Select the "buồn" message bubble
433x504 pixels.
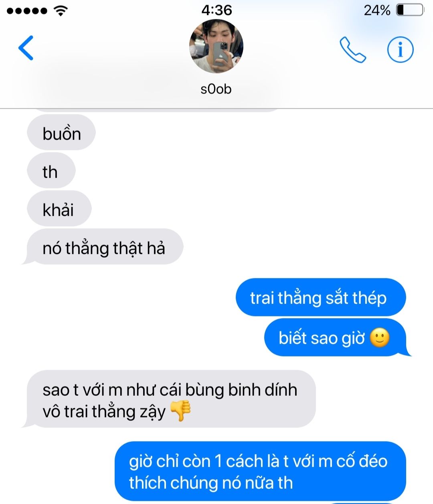click(61, 133)
